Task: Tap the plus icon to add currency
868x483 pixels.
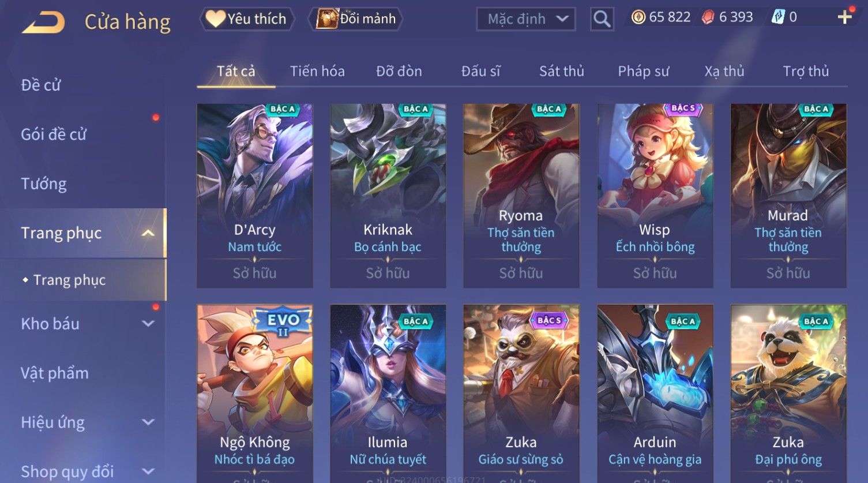Action: click(x=844, y=17)
